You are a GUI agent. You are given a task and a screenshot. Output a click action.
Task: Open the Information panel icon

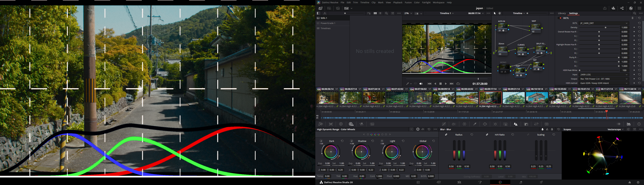(639, 124)
